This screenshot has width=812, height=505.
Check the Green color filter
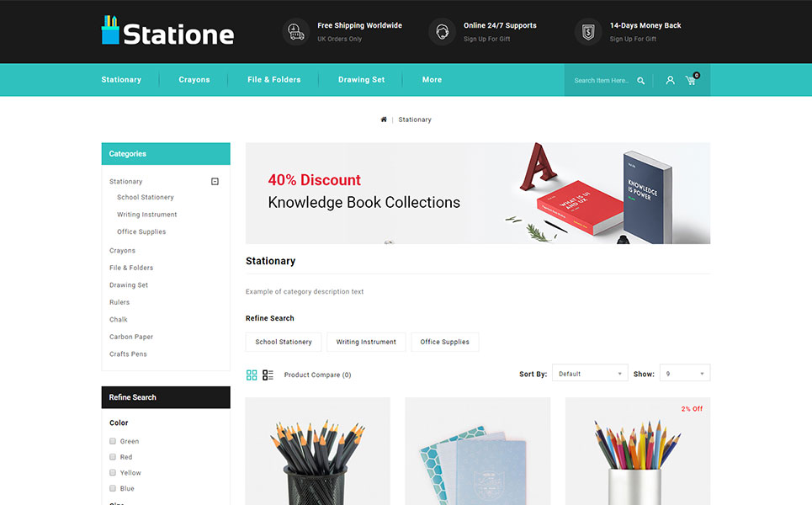[113, 441]
